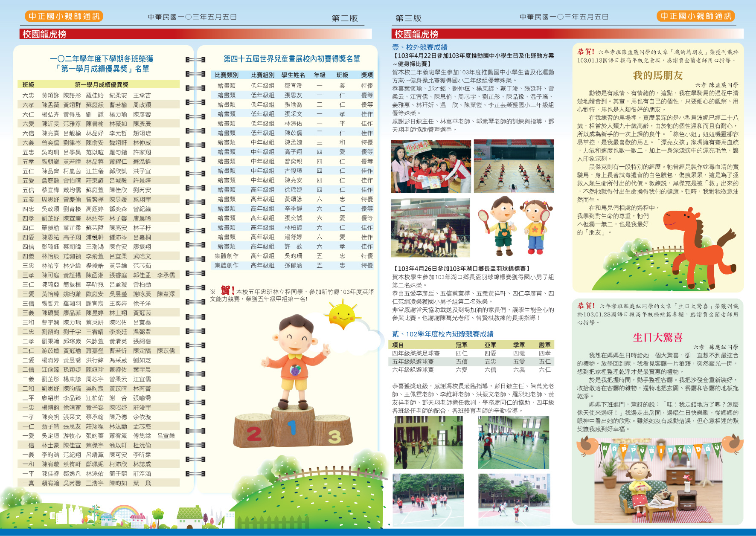Click the article title 生日大驚喜
The image size is (756, 536).
[x=657, y=338]
